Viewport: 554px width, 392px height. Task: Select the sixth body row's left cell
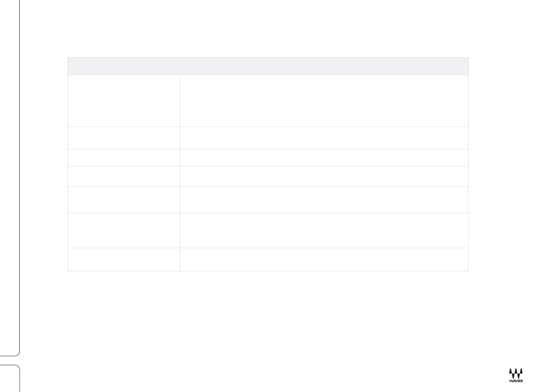pyautogui.click(x=124, y=231)
